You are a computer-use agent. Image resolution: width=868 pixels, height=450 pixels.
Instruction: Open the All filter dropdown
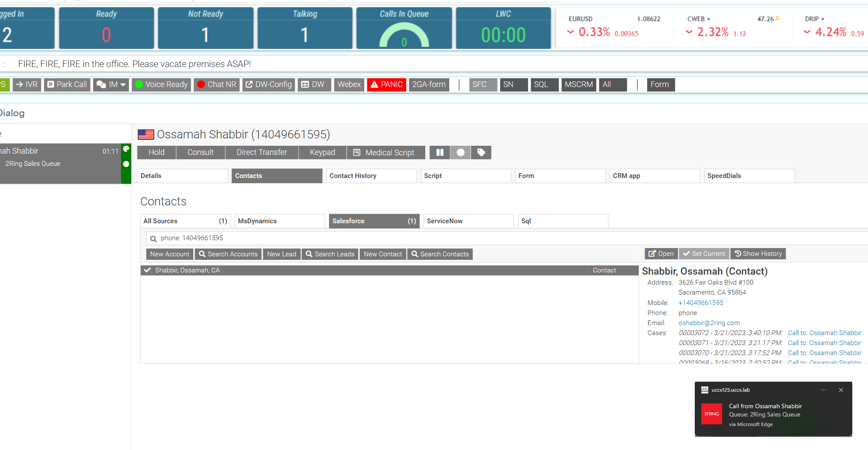[x=613, y=84]
